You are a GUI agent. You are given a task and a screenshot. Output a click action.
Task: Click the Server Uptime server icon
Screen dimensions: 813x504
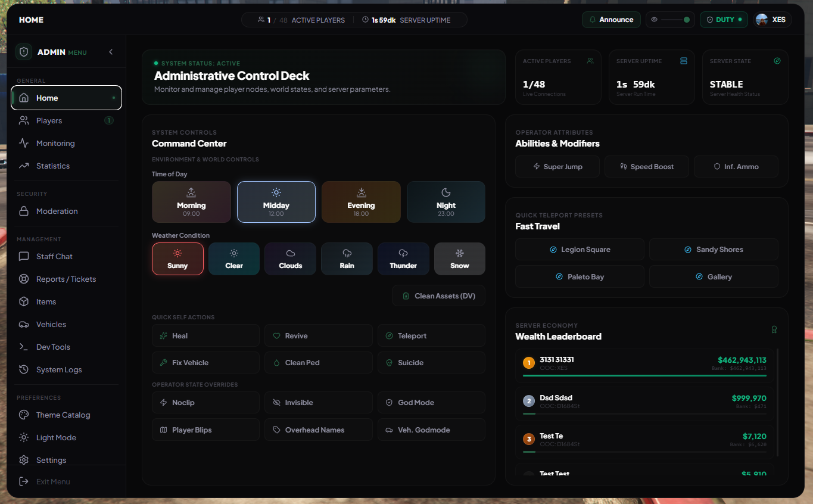tap(684, 61)
